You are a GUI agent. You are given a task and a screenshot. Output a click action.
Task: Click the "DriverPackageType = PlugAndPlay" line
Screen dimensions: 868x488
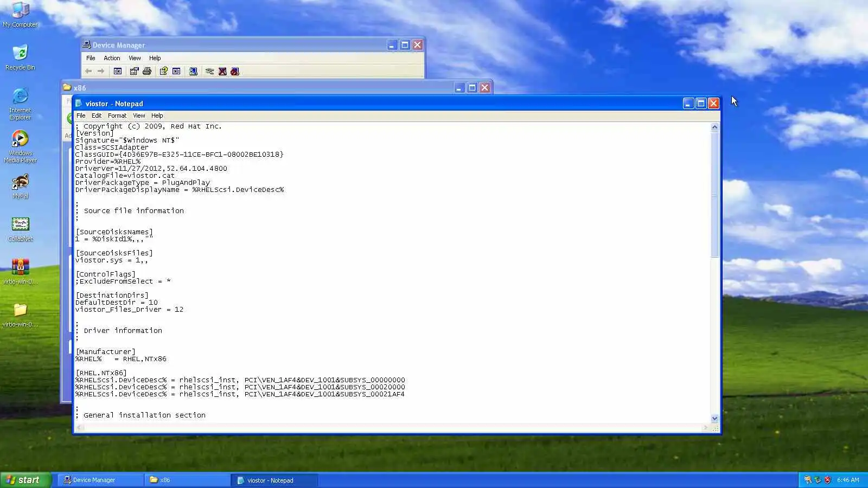(x=143, y=183)
